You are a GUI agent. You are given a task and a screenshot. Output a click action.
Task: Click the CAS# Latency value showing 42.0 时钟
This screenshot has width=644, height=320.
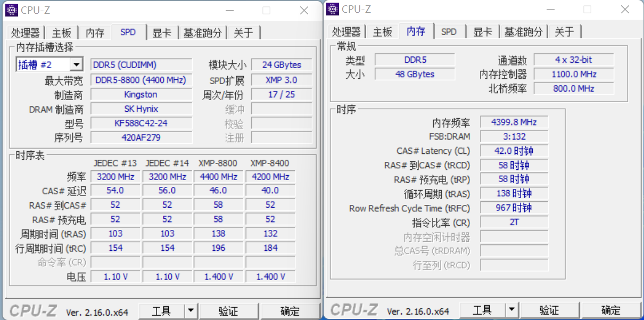tap(514, 151)
